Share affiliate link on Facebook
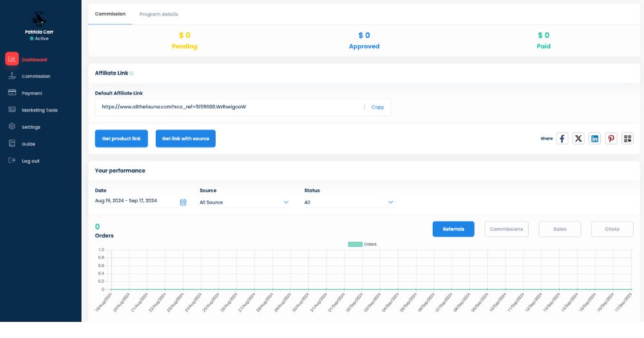The height and width of the screenshot is (338, 644). [x=562, y=138]
